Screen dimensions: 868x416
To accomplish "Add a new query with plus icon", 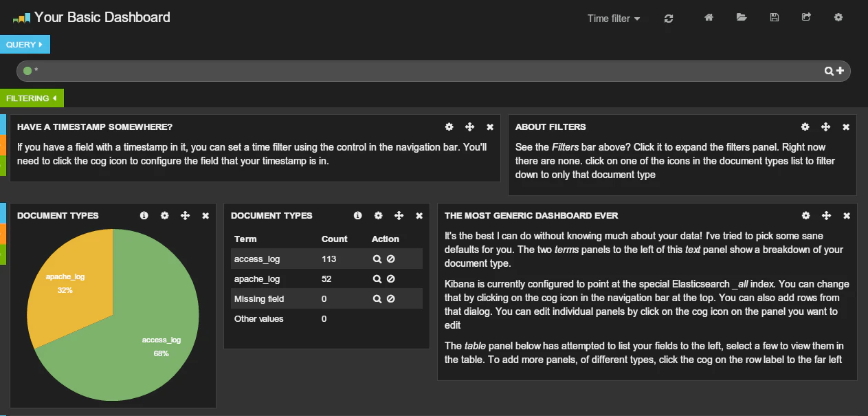I will click(840, 71).
